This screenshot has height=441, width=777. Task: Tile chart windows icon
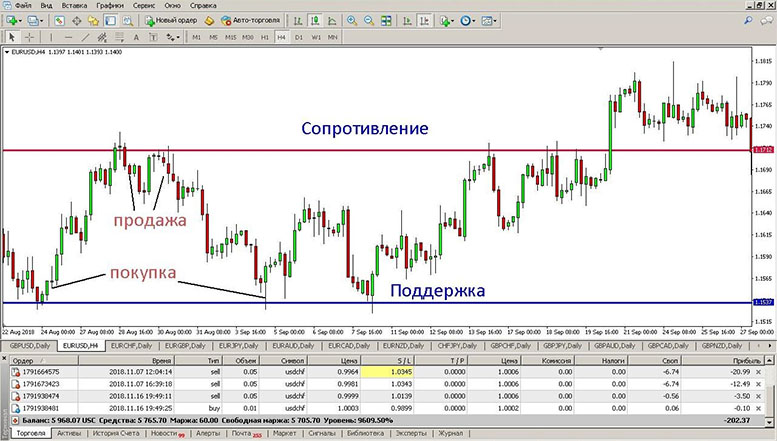[x=386, y=21]
